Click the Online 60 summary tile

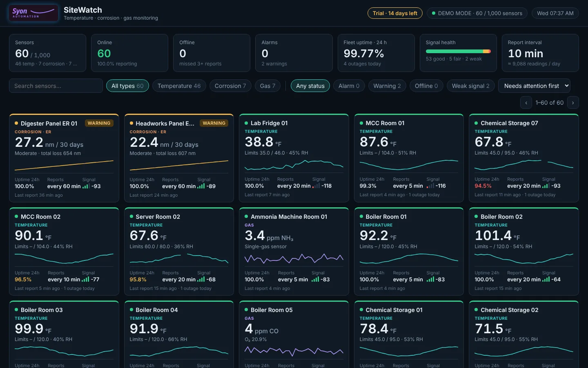pos(129,53)
